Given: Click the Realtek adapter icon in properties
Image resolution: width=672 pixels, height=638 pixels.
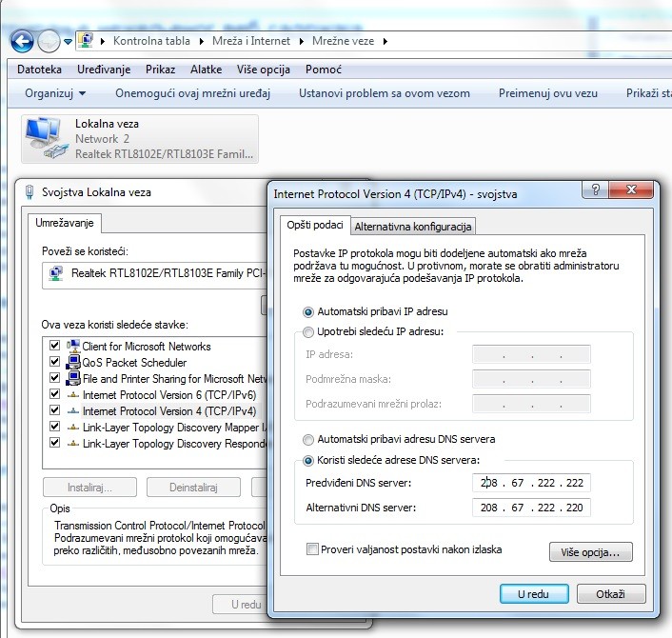Looking at the screenshot, I should pyautogui.click(x=58, y=274).
